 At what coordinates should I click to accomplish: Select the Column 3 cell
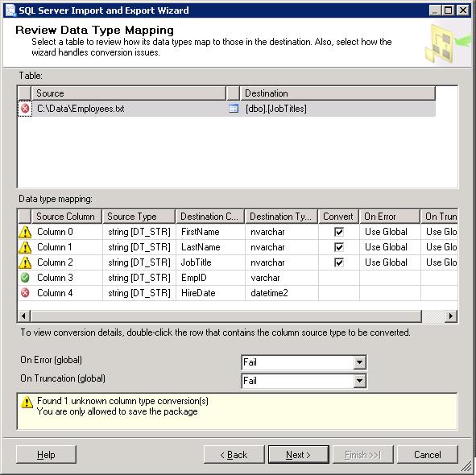tap(67, 278)
